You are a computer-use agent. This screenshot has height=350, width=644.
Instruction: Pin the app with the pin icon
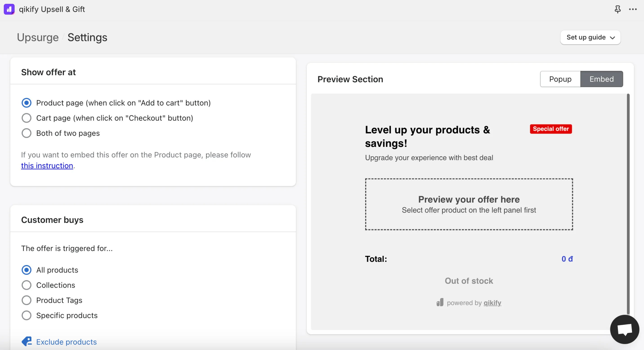pyautogui.click(x=617, y=9)
